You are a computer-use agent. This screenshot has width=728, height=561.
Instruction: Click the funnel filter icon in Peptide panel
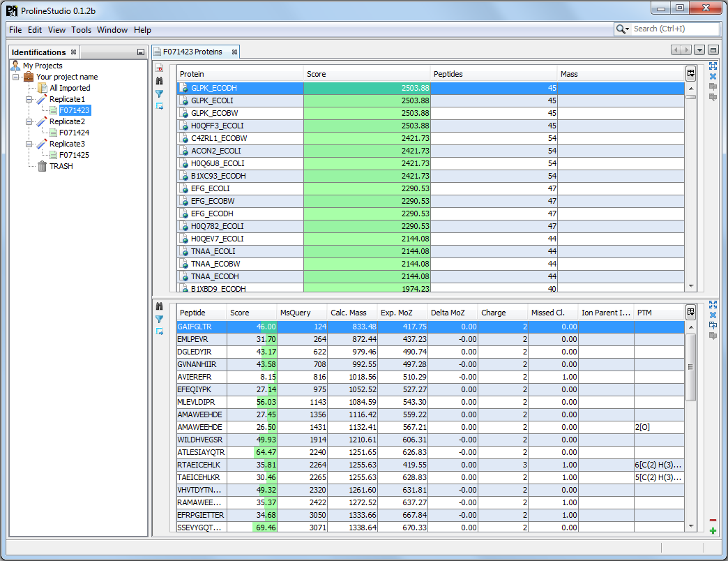(x=159, y=319)
